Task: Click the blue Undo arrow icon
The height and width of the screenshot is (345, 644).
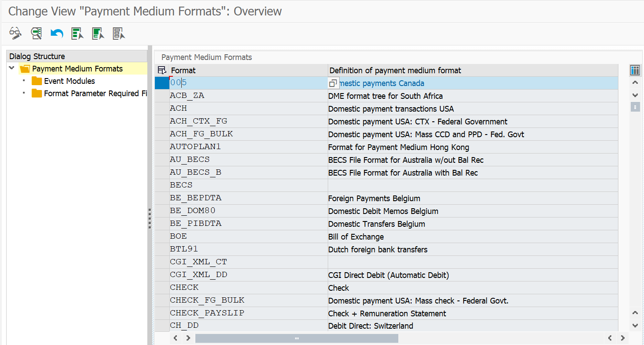Action: [57, 33]
